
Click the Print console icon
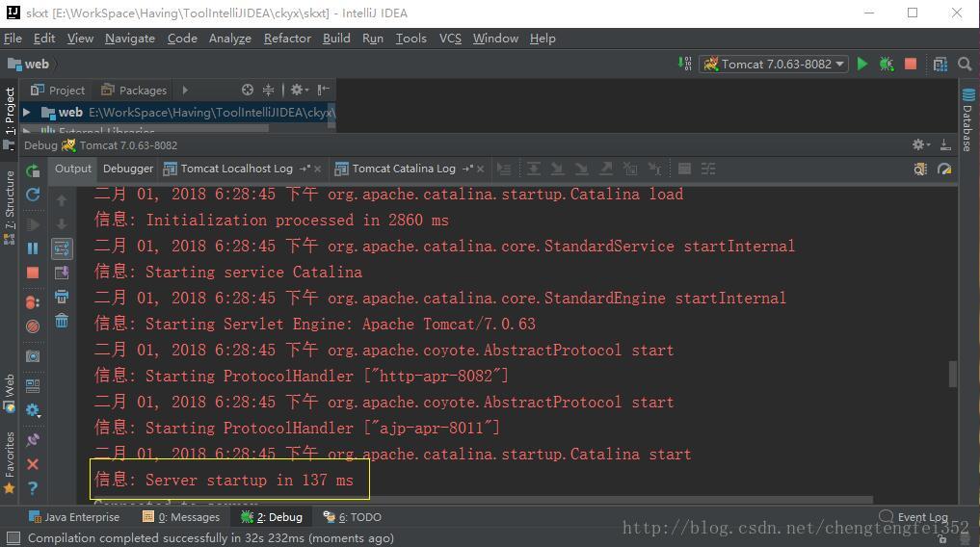coord(62,297)
